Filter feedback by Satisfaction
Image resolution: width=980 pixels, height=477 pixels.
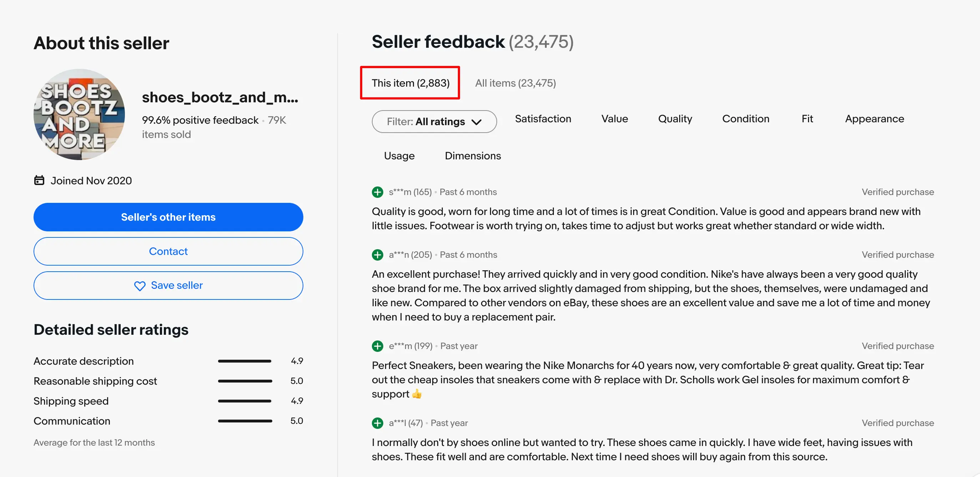(x=543, y=119)
